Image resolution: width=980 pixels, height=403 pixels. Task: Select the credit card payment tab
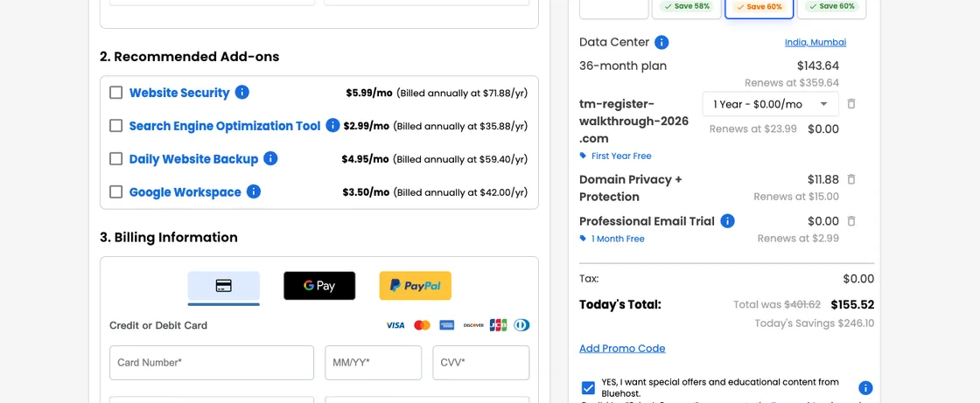(224, 286)
